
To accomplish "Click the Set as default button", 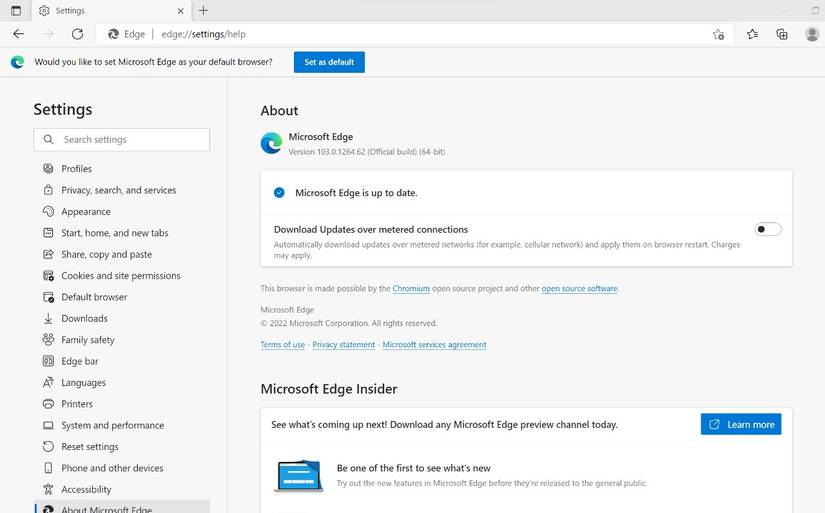I will [329, 62].
